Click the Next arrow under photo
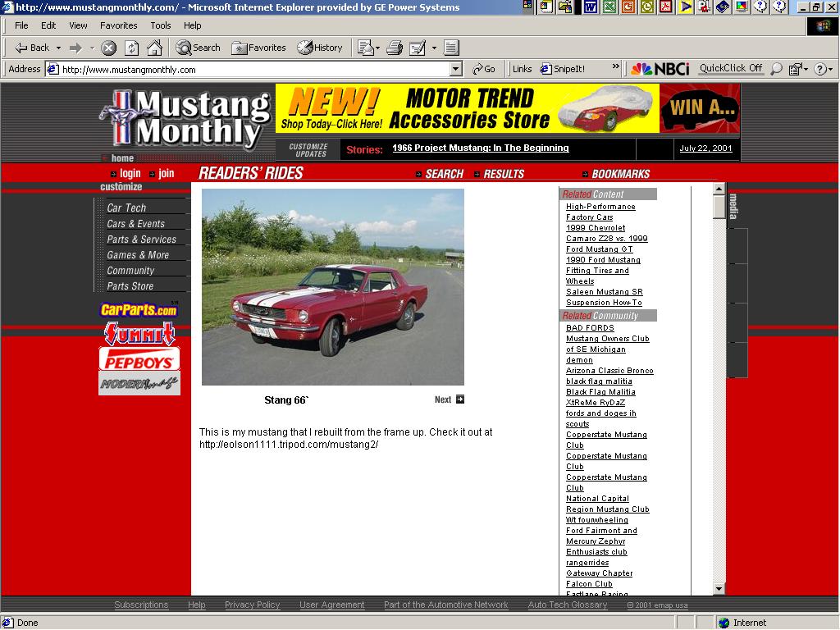Image resolution: width=840 pixels, height=630 pixels. 459,399
